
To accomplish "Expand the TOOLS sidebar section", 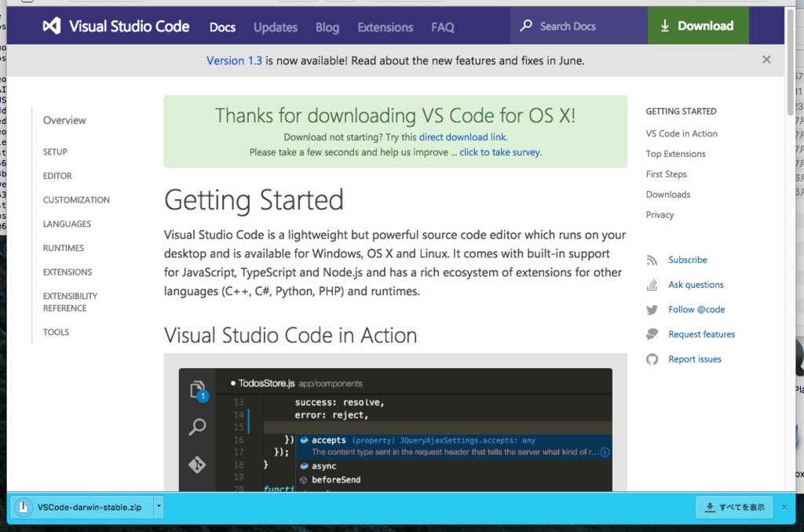I will (56, 332).
